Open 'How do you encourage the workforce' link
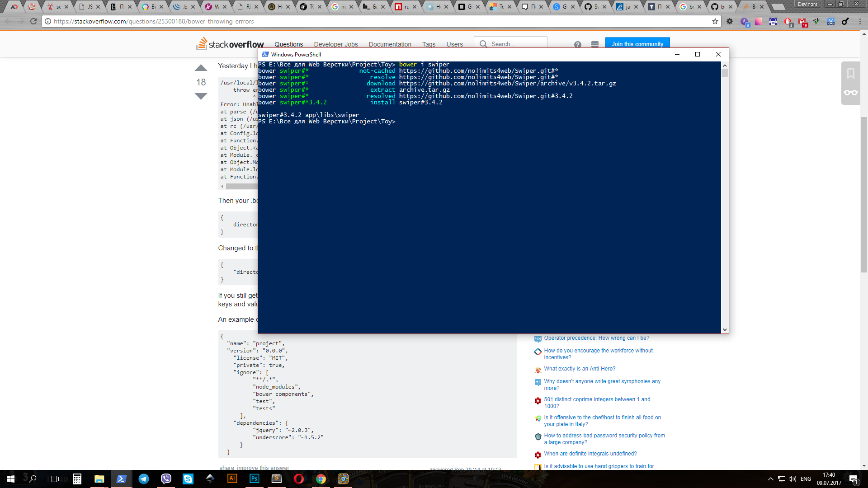The height and width of the screenshot is (488, 868). pyautogui.click(x=598, y=354)
